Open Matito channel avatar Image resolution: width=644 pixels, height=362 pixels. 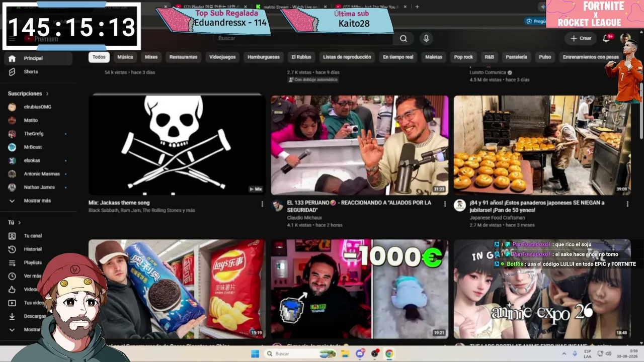pos(12,121)
